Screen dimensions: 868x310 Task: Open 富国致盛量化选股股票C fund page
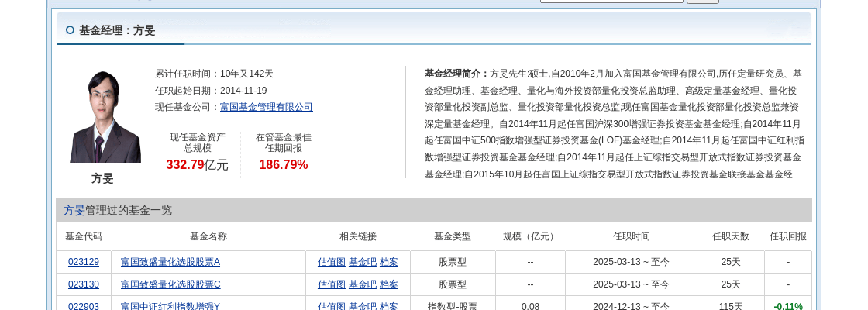(170, 284)
